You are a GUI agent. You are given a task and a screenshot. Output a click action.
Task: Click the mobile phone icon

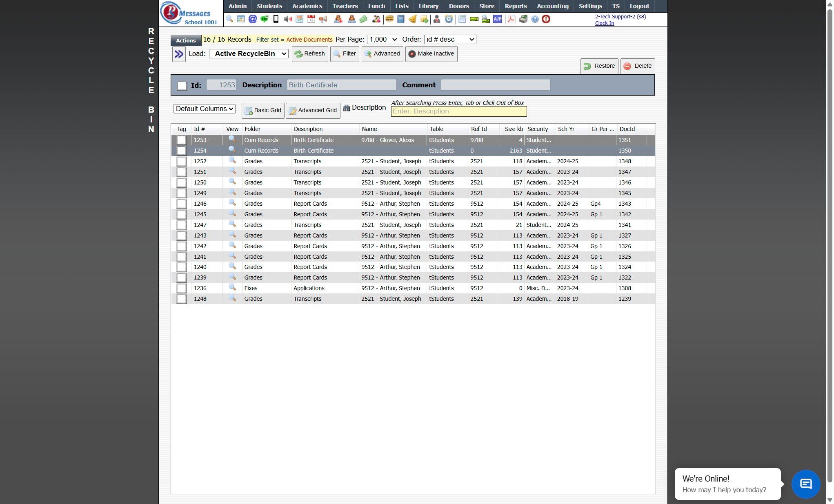(276, 19)
